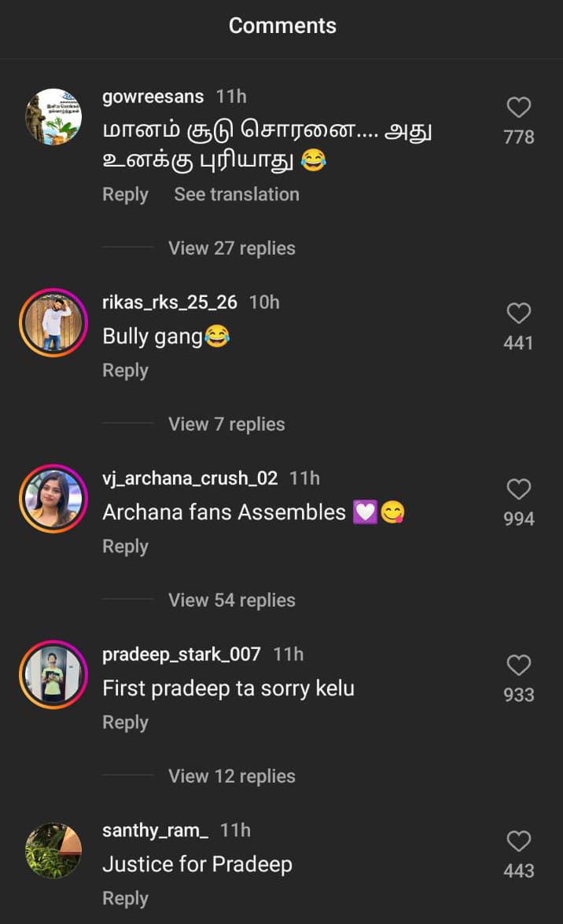Open pradeep_stark_007 story avatar

pyautogui.click(x=53, y=675)
